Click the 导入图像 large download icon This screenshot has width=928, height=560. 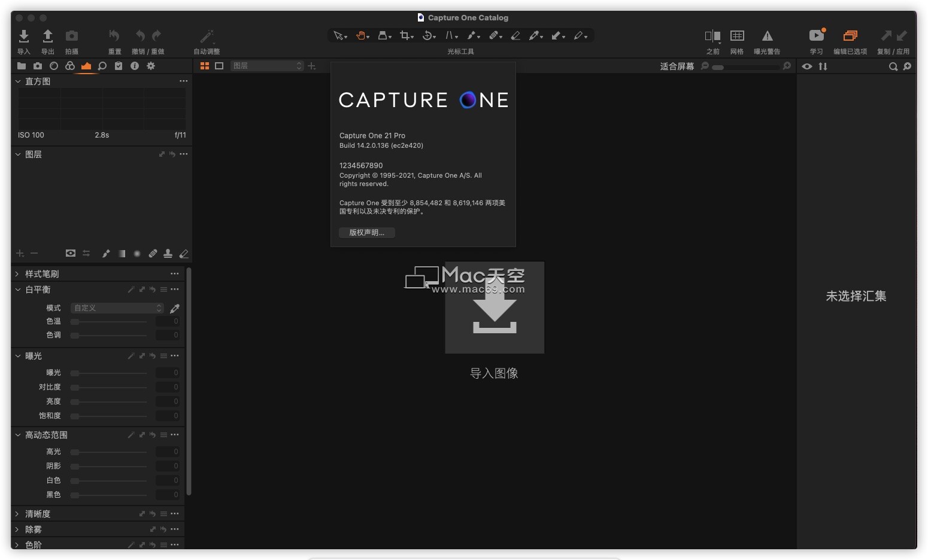[x=495, y=308]
